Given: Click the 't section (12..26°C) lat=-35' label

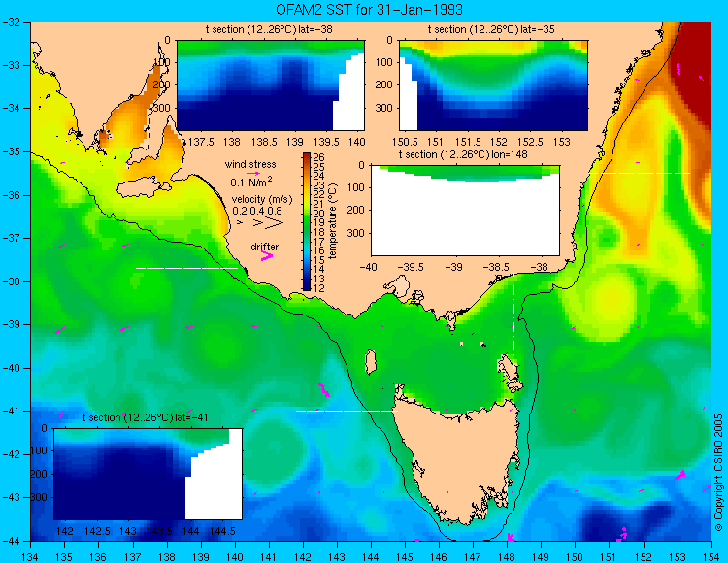Looking at the screenshot, I should [x=491, y=29].
